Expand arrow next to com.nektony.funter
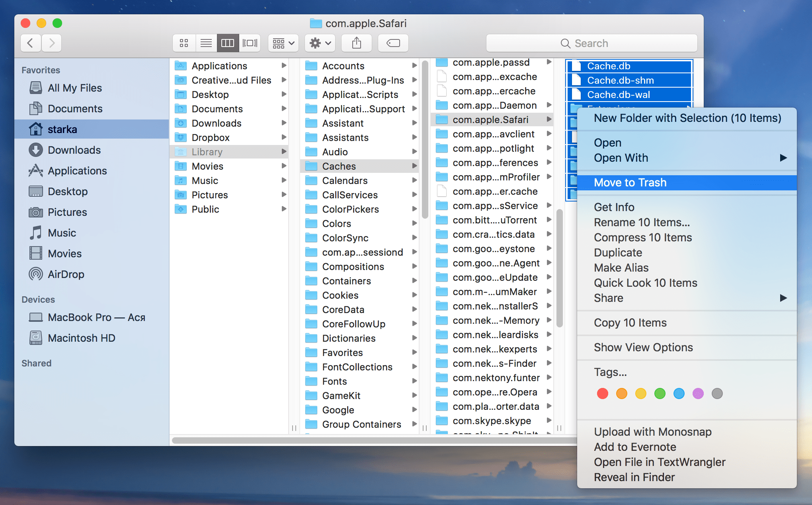This screenshot has width=812, height=505. tap(549, 378)
